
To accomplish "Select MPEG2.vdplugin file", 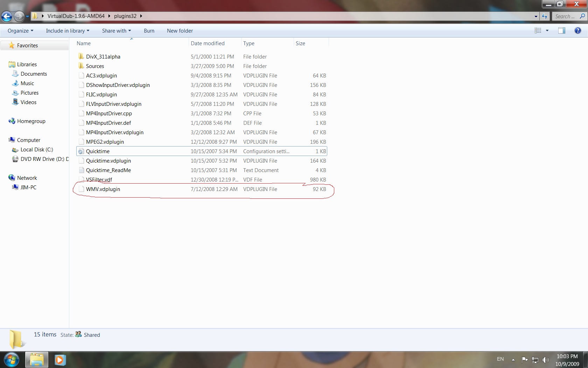I will click(202, 142).
